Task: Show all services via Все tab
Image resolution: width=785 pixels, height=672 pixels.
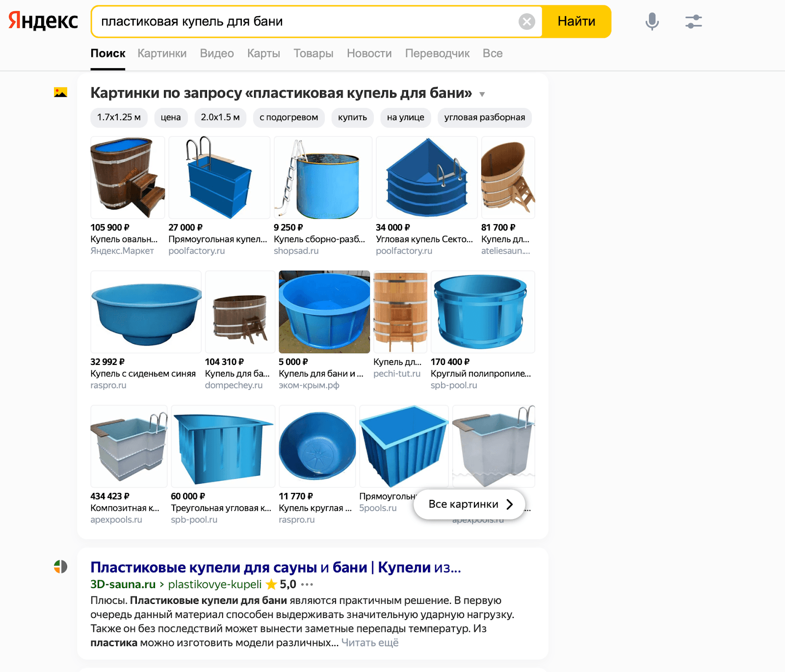Action: [x=493, y=53]
